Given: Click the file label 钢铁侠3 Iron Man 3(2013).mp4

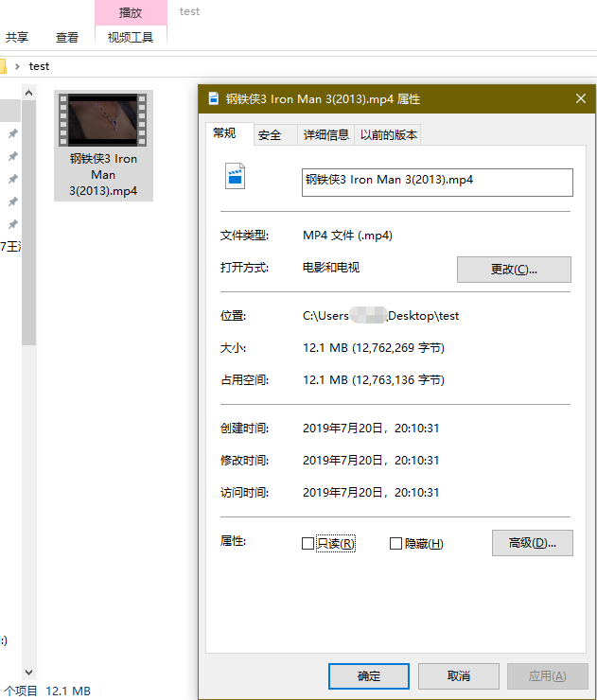Looking at the screenshot, I should 103,175.
